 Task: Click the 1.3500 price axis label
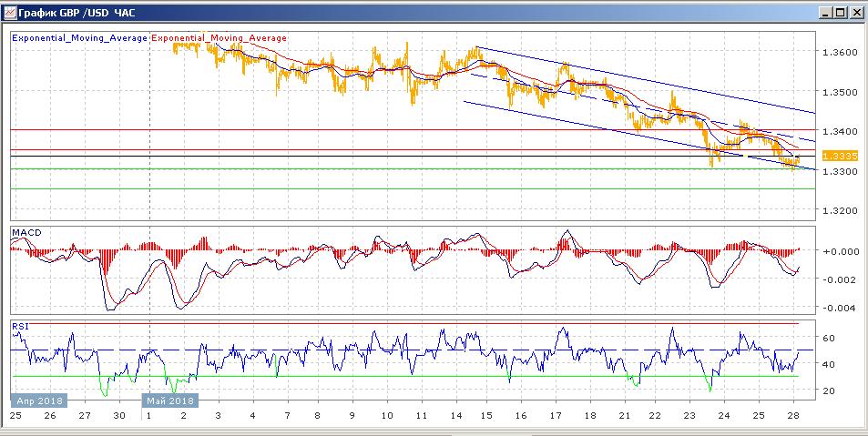pos(839,91)
